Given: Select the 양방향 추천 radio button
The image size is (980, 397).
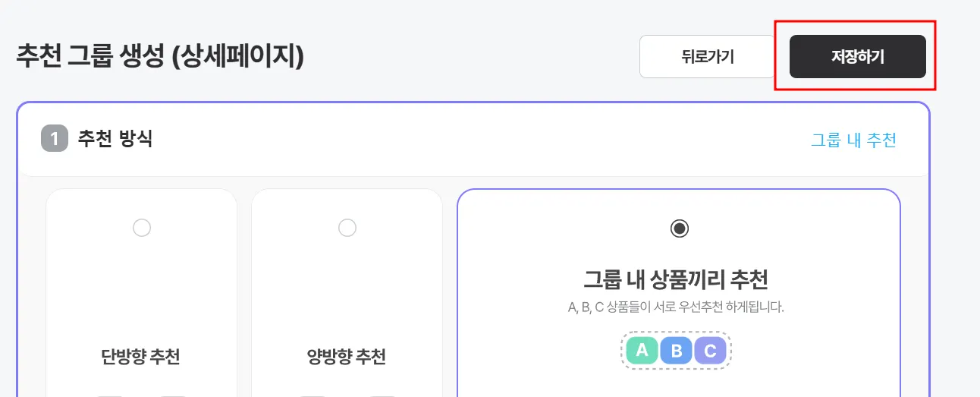Looking at the screenshot, I should [x=347, y=228].
